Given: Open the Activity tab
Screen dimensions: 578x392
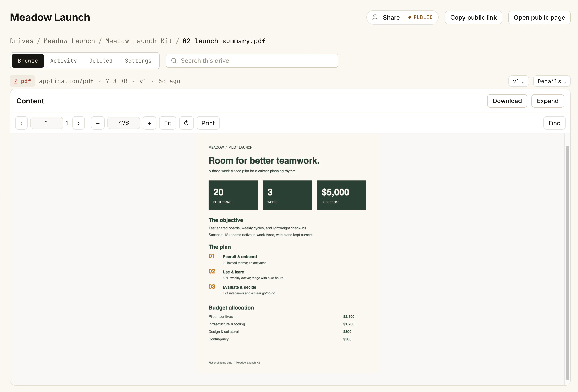Looking at the screenshot, I should [x=63, y=61].
